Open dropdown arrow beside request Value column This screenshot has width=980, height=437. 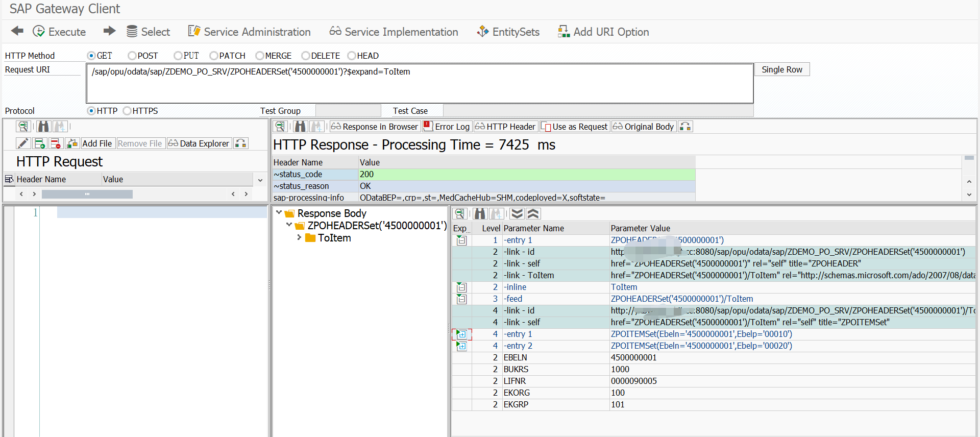(x=260, y=180)
